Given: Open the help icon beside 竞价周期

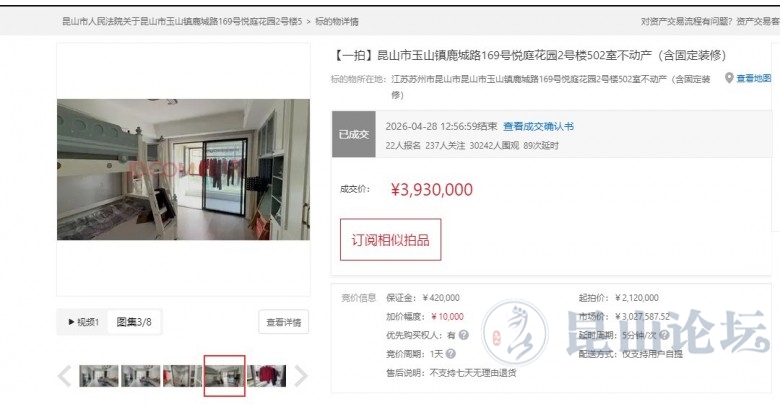Looking at the screenshot, I should click(451, 354).
